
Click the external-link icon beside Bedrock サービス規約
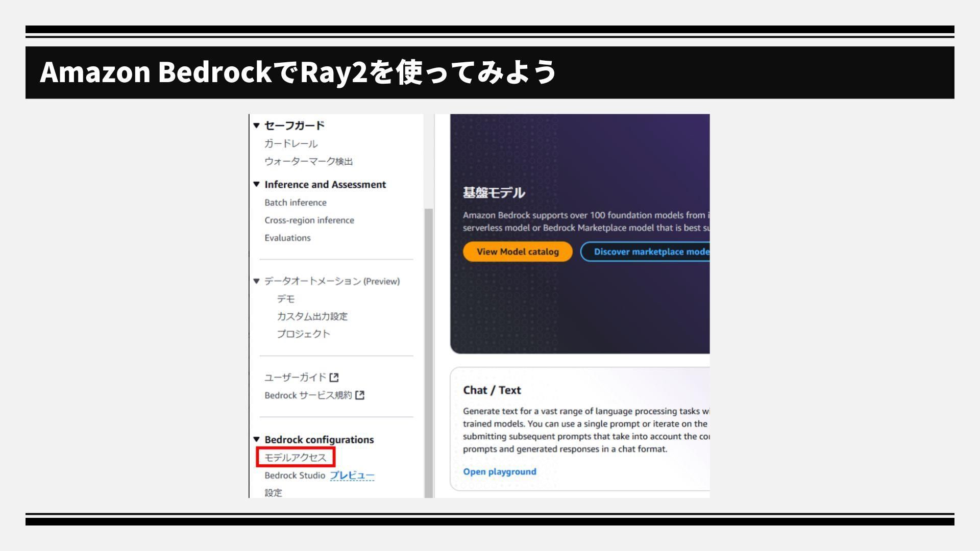(x=360, y=395)
